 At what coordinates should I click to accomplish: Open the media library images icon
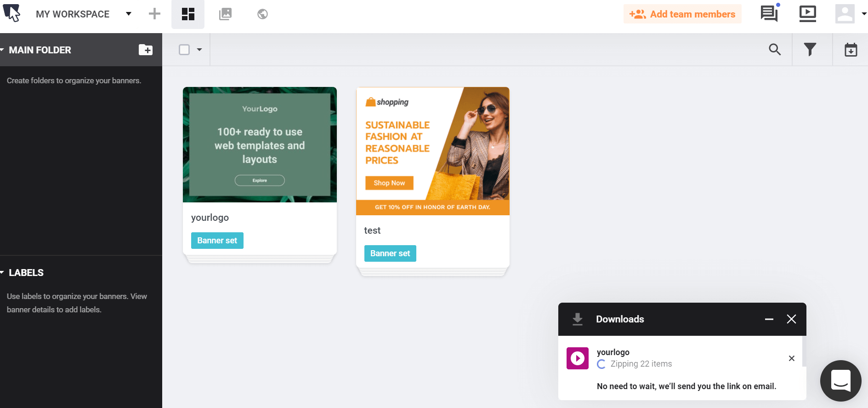(225, 14)
